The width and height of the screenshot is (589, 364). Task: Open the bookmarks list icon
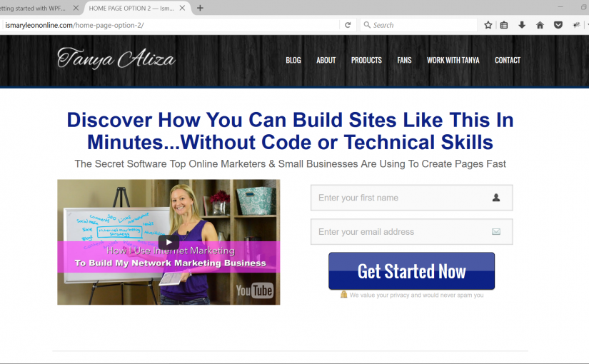tap(504, 25)
